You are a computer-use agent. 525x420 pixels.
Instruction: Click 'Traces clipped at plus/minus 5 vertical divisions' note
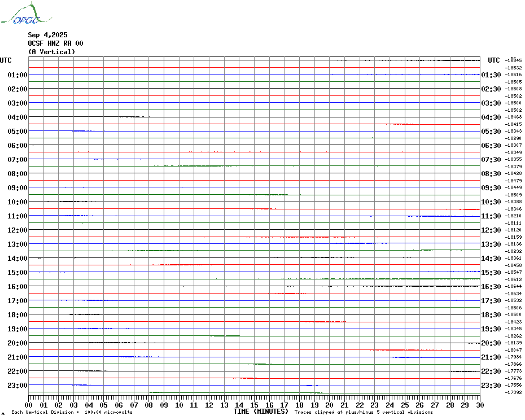coord(364,412)
